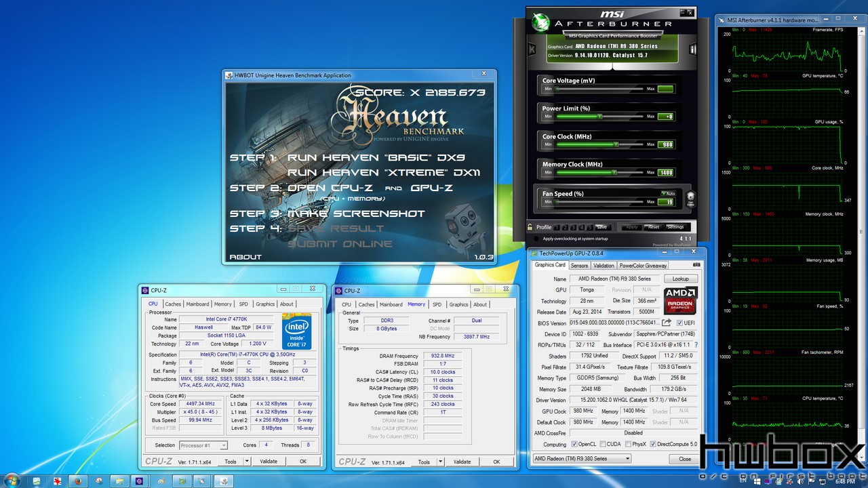Toggle the Afterburner profile lock icon
The width and height of the screenshot is (868, 488).
click(x=530, y=226)
